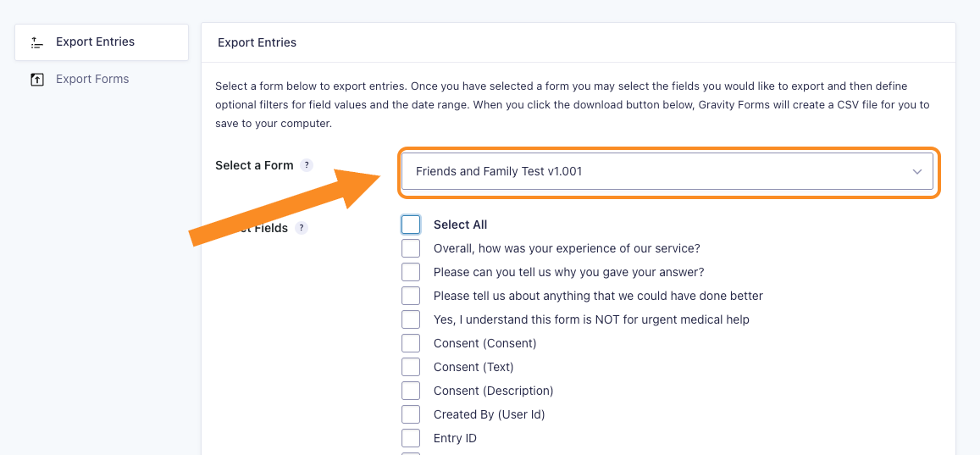Image resolution: width=980 pixels, height=455 pixels.
Task: Enable the Created By (User Id) checkbox
Action: 411,414
